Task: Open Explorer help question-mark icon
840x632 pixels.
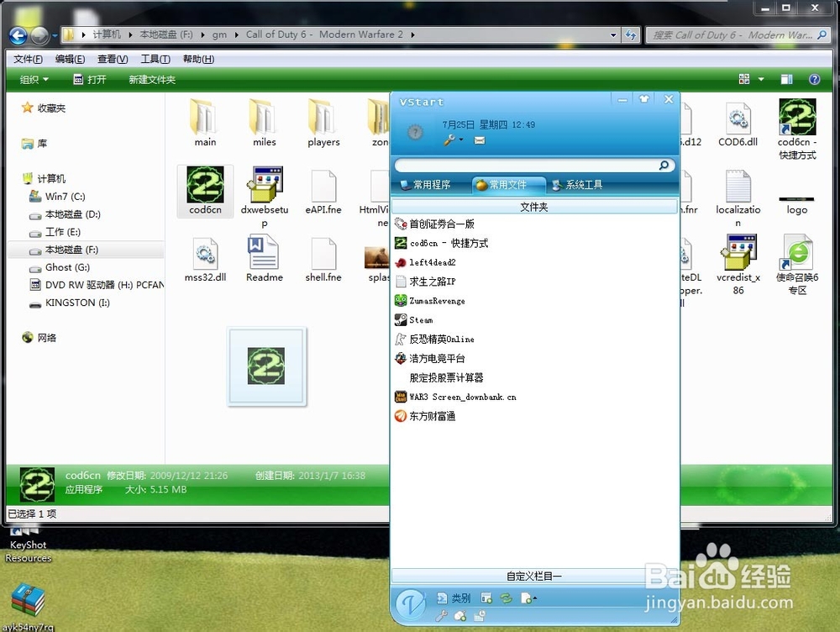Action: [814, 79]
